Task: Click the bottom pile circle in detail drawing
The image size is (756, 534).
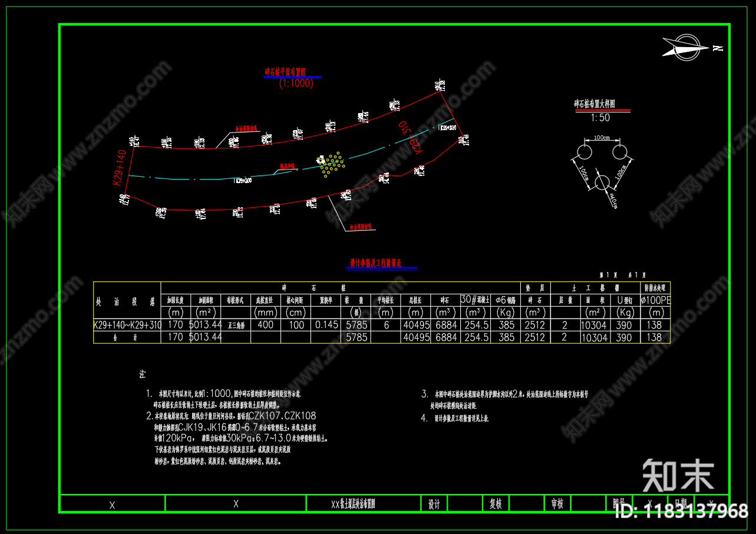Action: coord(602,182)
